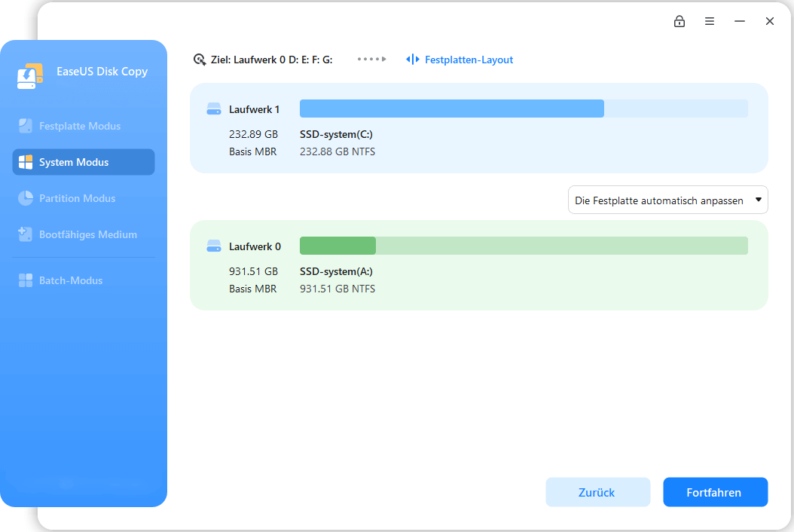
Task: Open the hamburger menu
Action: [x=710, y=21]
